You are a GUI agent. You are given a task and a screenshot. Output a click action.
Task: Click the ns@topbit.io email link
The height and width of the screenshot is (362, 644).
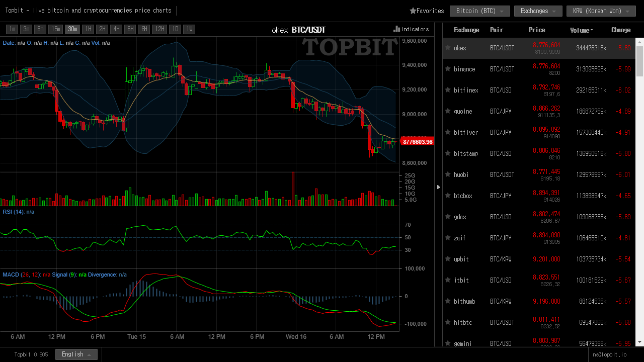[609, 354]
